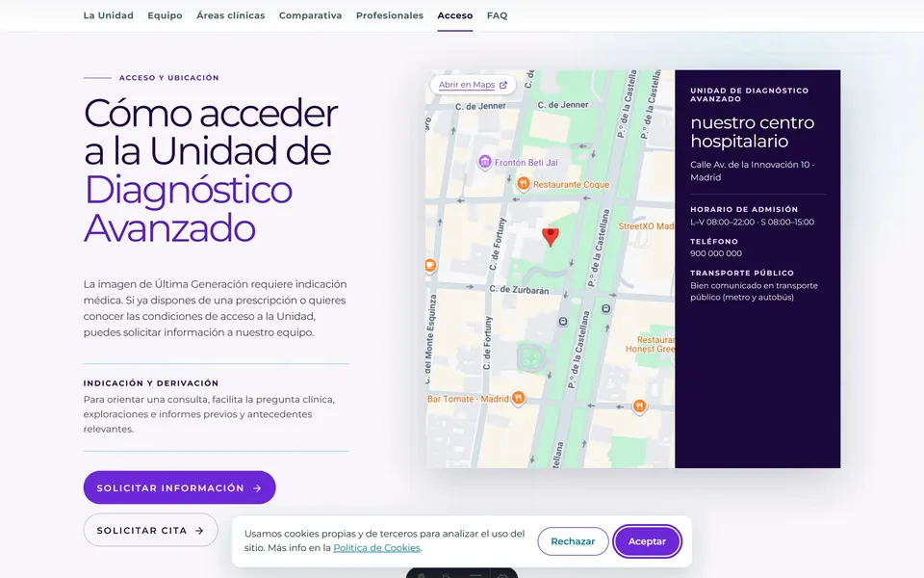Open the Equipo navigation tab
This screenshot has height=578, width=924.
pos(165,15)
